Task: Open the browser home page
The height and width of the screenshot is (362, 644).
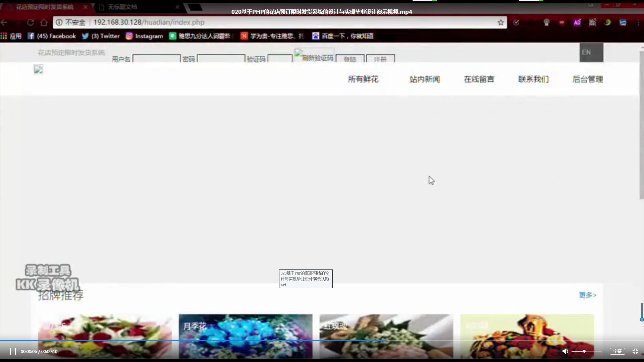Action: [44, 22]
